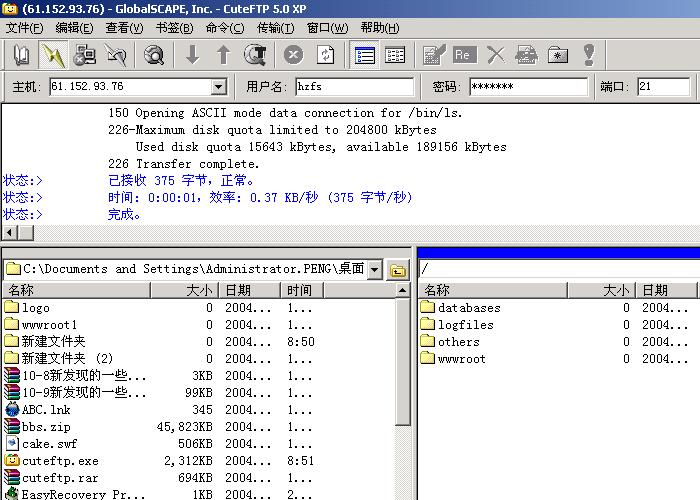700x500 pixels.
Task: Select the local wwwroot1 folder
Action: click(41, 325)
